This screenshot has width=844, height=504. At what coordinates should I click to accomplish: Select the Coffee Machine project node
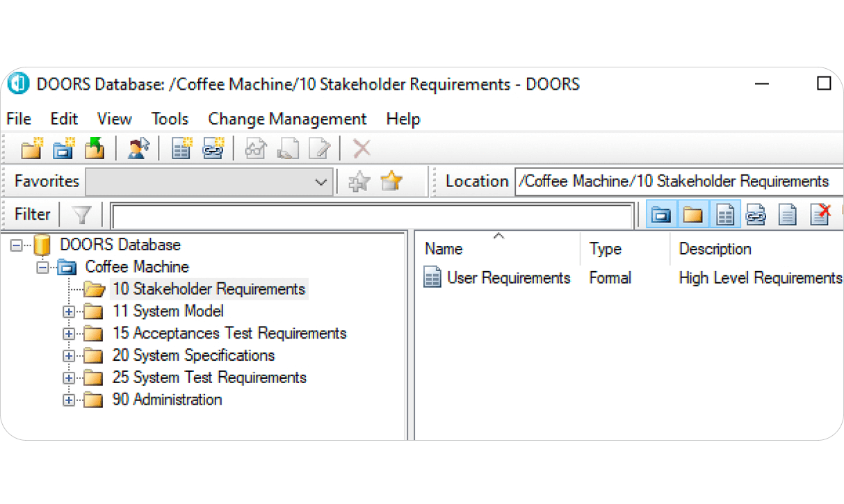click(136, 266)
